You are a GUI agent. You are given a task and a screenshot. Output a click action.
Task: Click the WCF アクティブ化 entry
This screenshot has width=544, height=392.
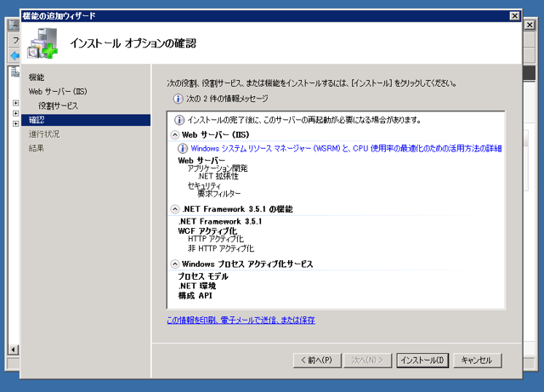(x=207, y=231)
